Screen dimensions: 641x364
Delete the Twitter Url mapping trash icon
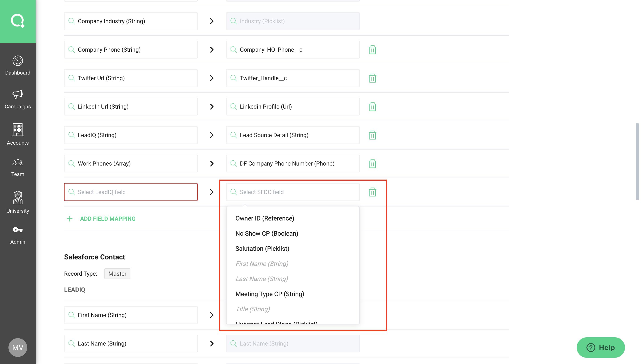[372, 78]
